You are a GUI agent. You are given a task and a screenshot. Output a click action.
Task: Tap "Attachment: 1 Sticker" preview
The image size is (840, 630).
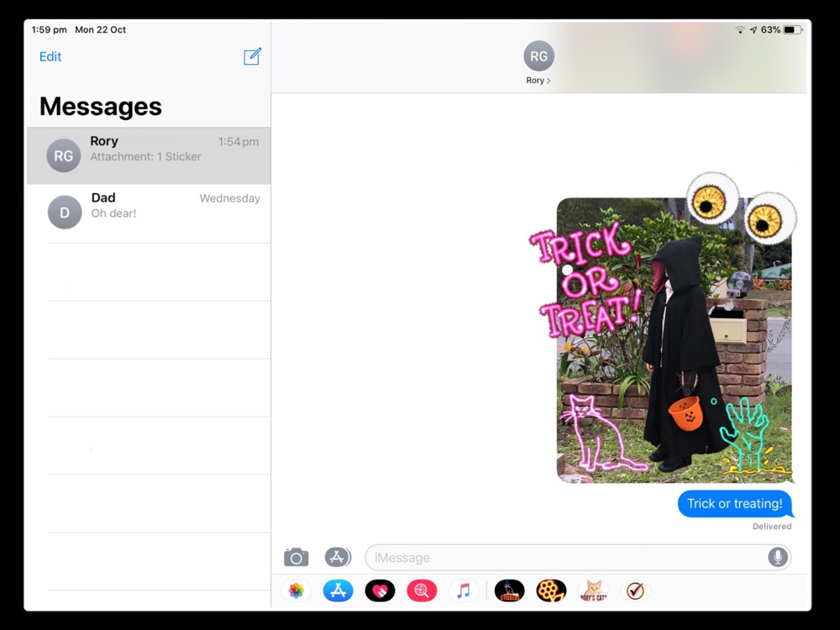145,156
